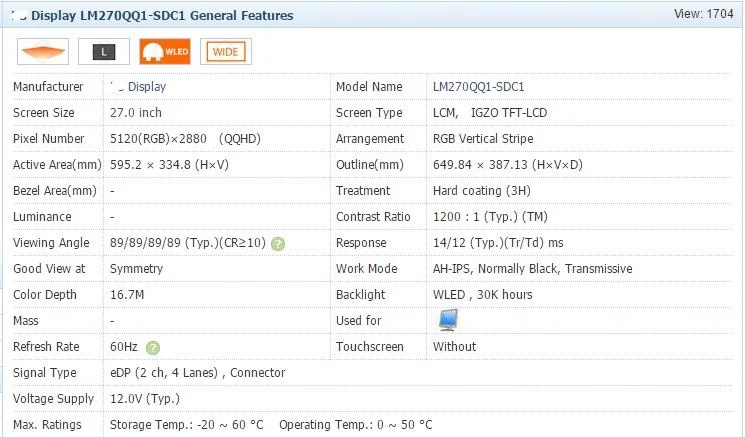
Task: Select the 1200 : 1 contrast ratio value
Action: pyautogui.click(x=490, y=217)
